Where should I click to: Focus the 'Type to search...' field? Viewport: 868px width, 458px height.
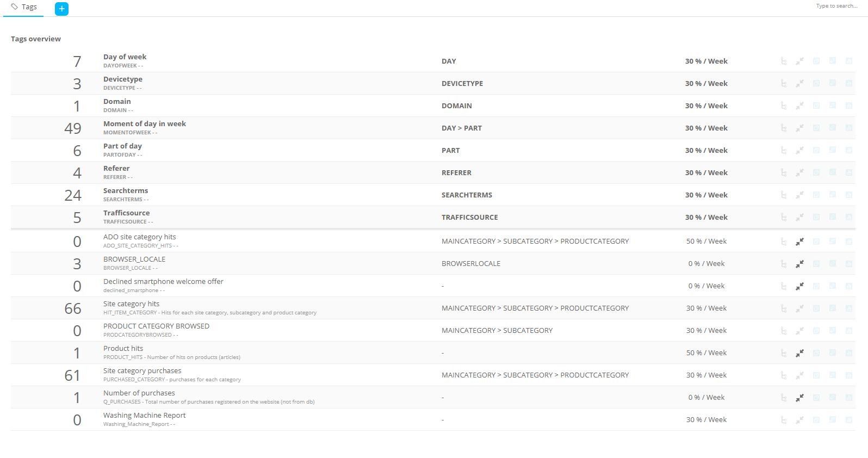tap(836, 6)
